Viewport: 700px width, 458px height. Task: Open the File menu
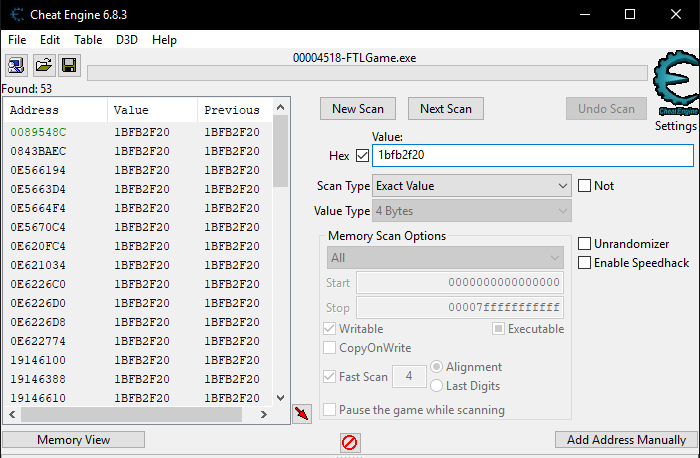(x=17, y=40)
